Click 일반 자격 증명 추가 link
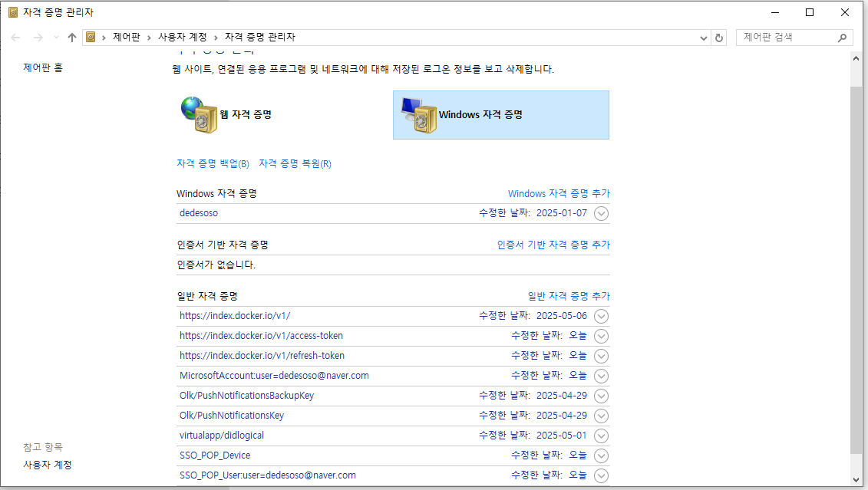Viewport: 868px width, 490px height. tap(569, 296)
